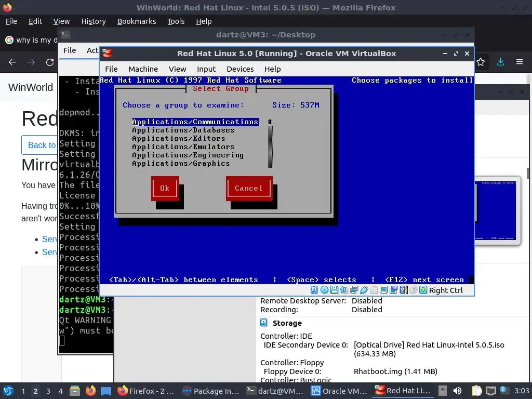The width and height of the screenshot is (532, 399).
Task: Open file manager icon in taskbar
Action: pyautogui.click(x=75, y=391)
